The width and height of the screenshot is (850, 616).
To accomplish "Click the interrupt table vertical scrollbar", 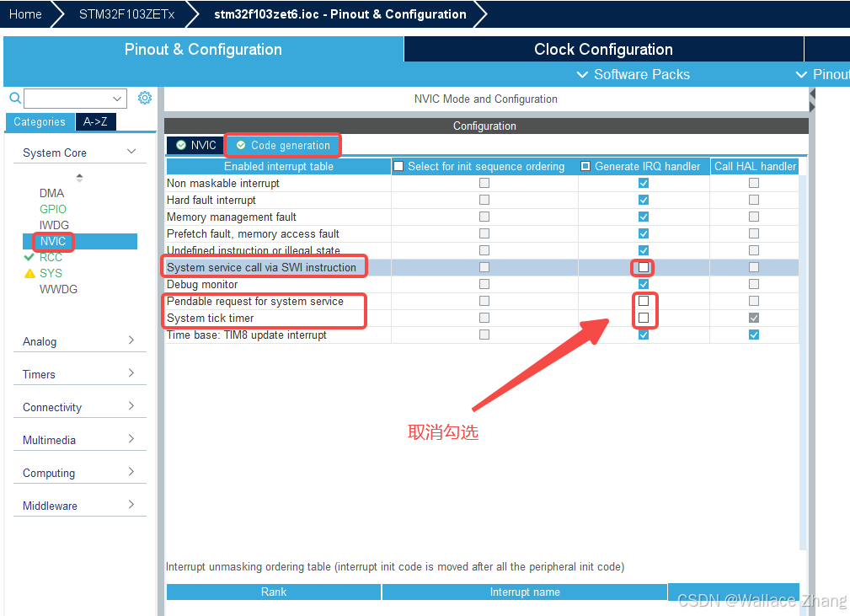I will pyautogui.click(x=803, y=362).
